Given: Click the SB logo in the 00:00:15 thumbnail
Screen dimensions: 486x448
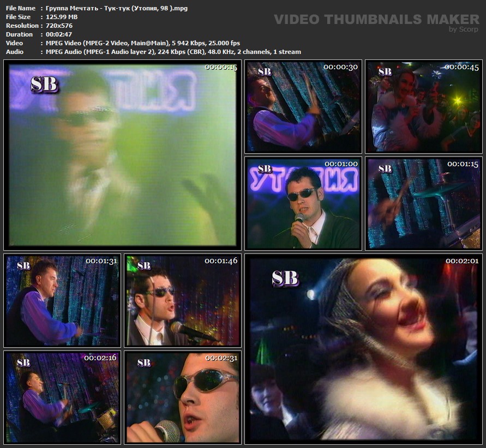Looking at the screenshot, I should [44, 84].
